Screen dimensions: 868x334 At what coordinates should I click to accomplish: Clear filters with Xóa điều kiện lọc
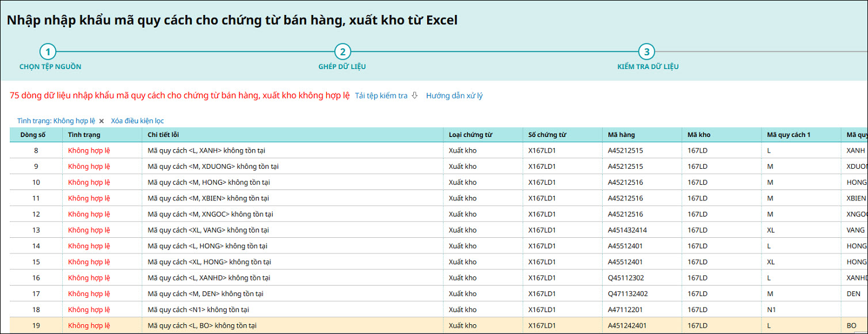click(x=137, y=121)
